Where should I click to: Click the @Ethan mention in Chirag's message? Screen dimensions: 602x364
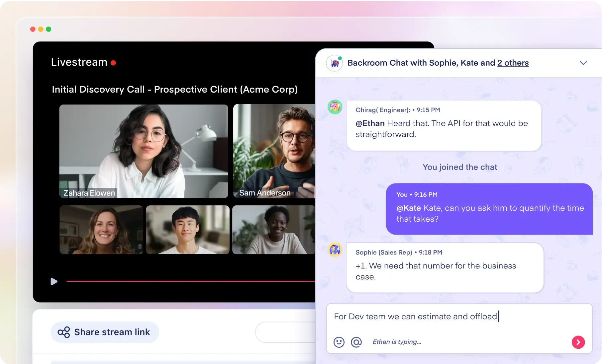[x=370, y=123]
